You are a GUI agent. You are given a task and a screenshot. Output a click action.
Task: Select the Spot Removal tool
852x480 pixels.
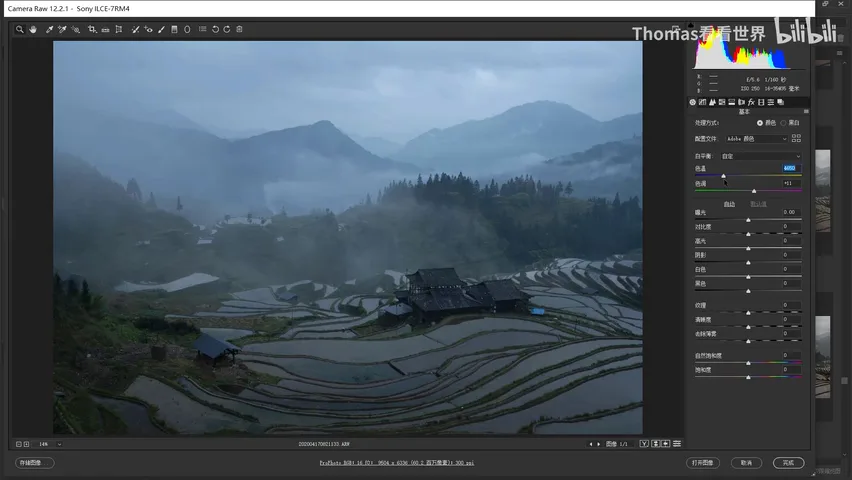point(135,29)
